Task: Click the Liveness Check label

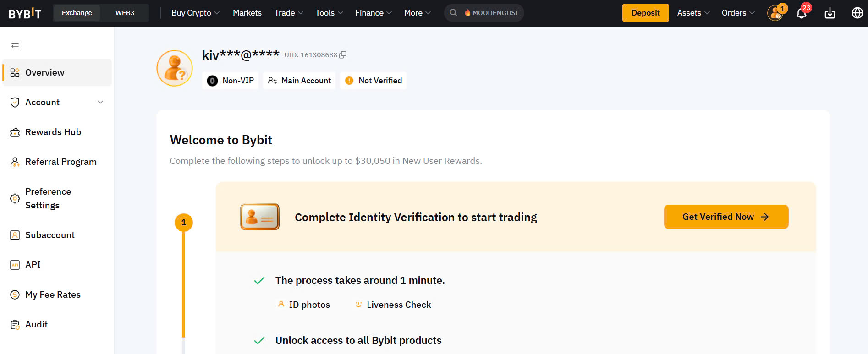Action: click(x=399, y=305)
